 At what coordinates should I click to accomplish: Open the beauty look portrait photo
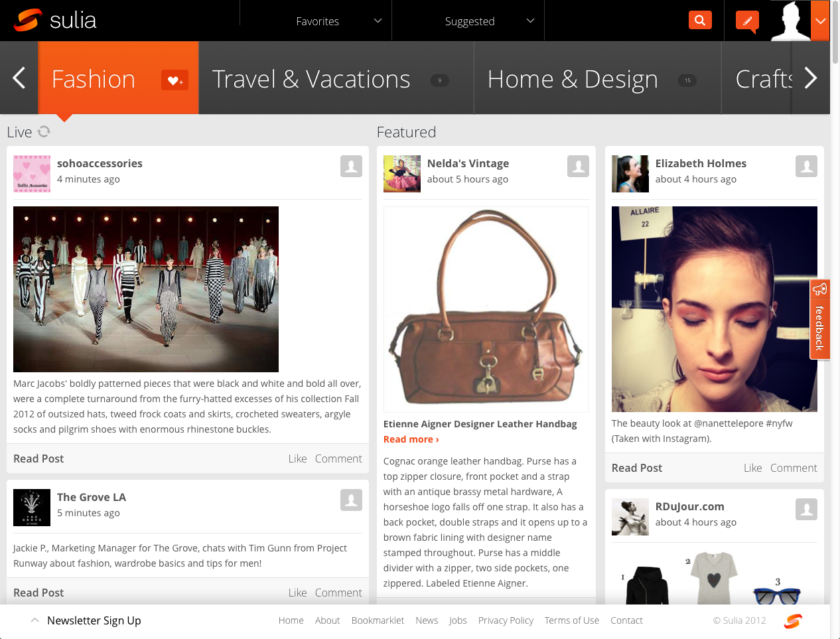715,309
